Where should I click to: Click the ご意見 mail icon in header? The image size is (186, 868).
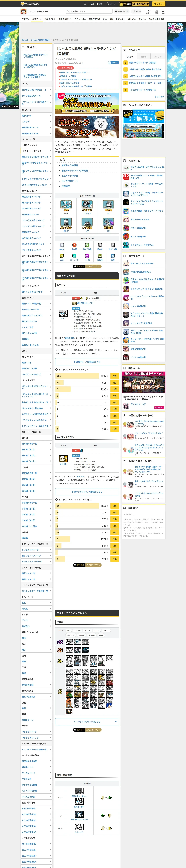pos(156,11)
